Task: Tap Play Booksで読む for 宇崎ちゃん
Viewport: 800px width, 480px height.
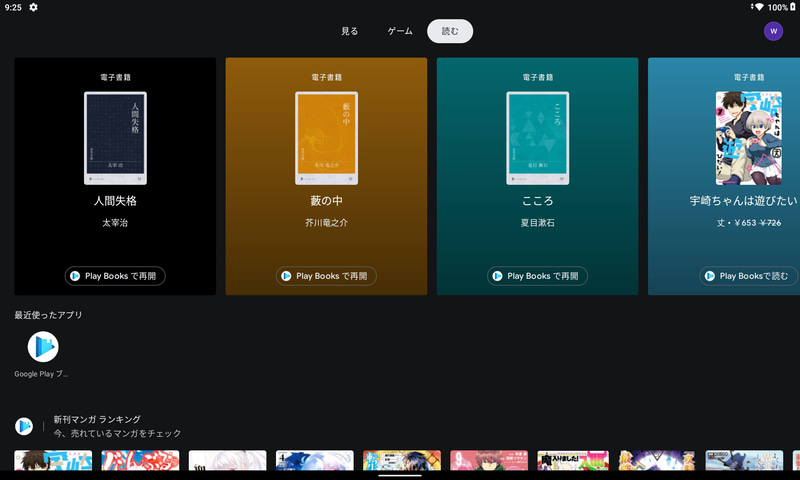Action: tap(748, 276)
